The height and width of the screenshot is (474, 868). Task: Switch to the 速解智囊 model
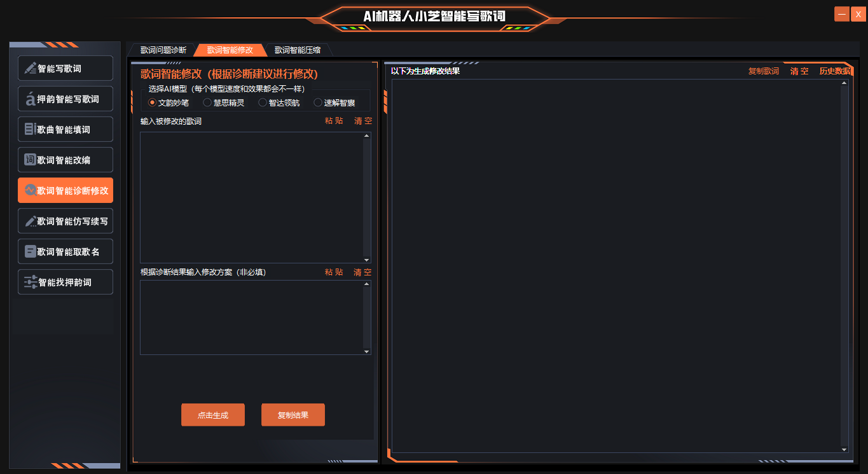tap(318, 102)
